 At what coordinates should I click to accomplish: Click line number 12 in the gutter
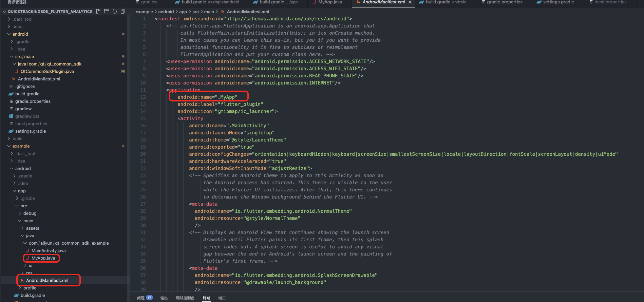pyautogui.click(x=143, y=97)
